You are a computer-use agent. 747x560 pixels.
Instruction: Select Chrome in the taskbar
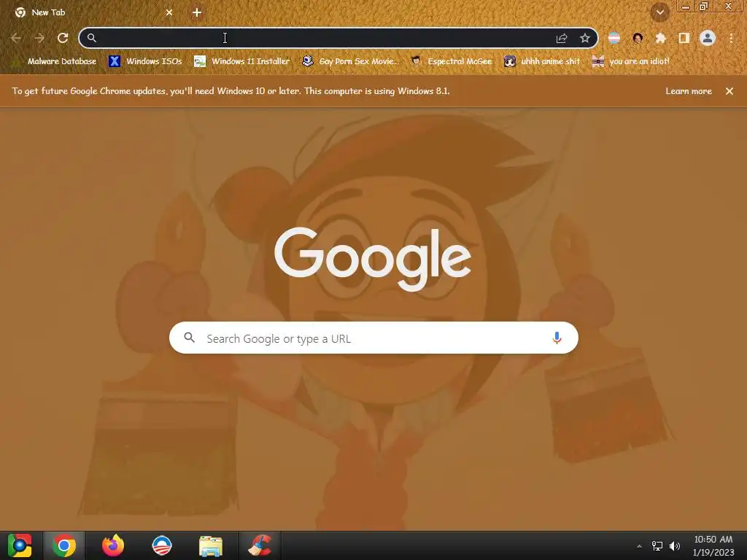64,545
